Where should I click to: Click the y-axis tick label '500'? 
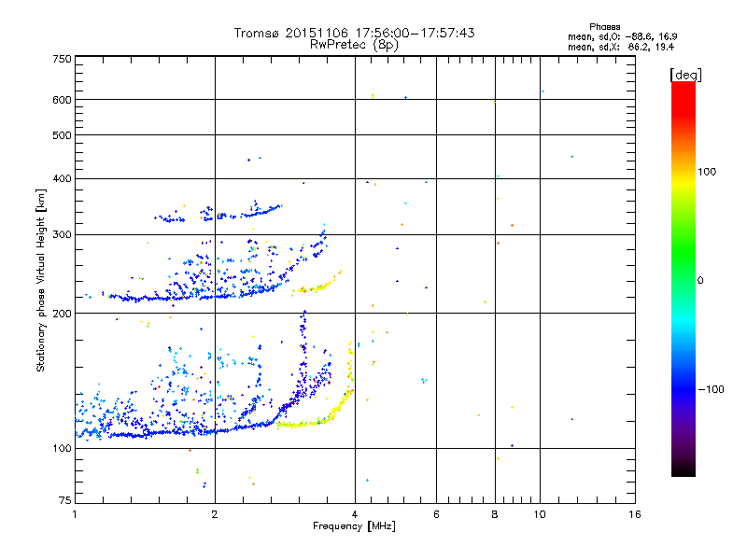[x=62, y=135]
